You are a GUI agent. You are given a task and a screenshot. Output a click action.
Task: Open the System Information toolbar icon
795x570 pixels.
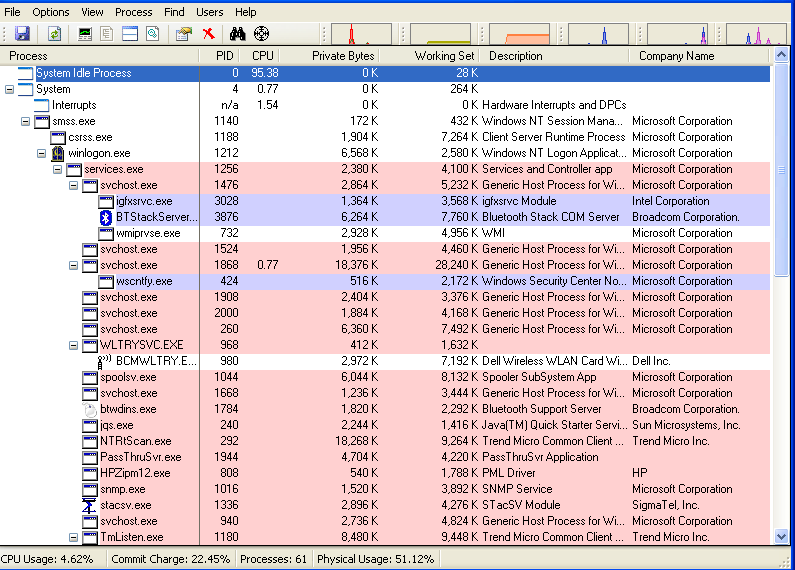point(85,34)
